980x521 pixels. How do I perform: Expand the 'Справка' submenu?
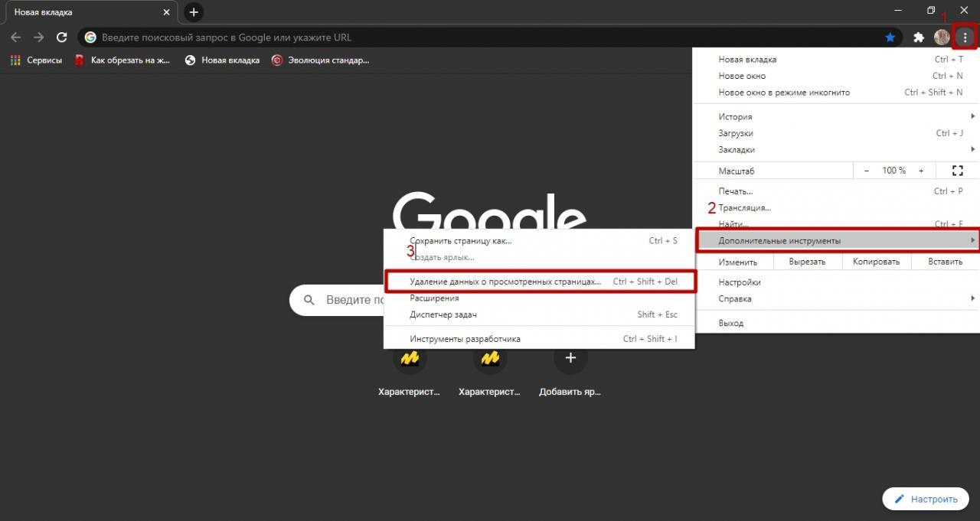(x=836, y=298)
